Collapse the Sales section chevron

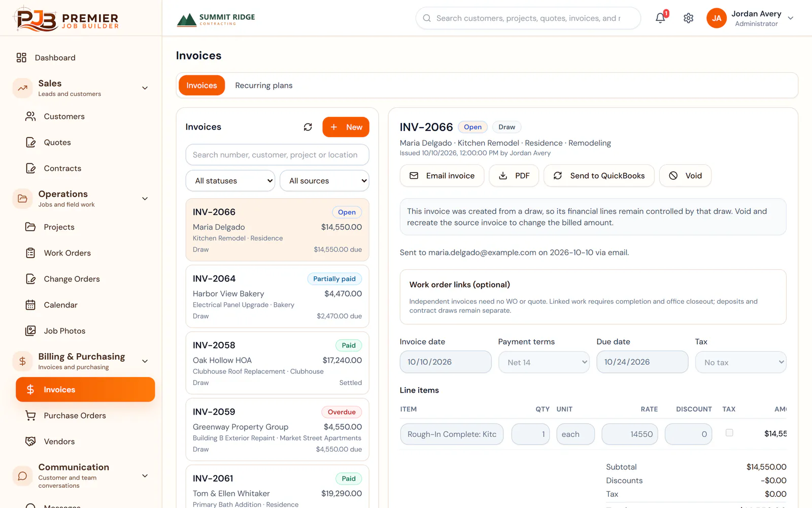(145, 88)
